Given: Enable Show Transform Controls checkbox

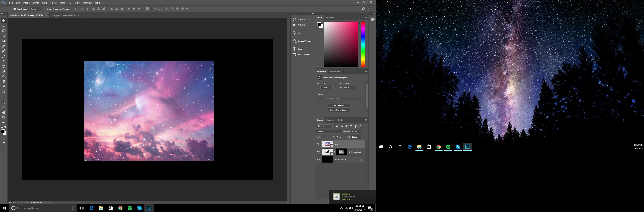Looking at the screenshot, I should point(45,9).
